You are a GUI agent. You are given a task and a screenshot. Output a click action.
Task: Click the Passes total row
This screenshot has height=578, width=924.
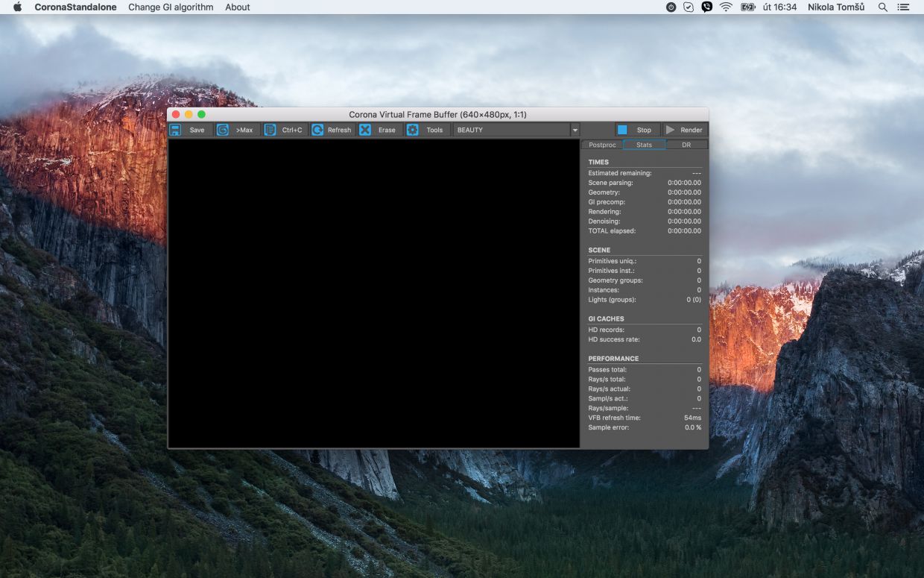645,370
